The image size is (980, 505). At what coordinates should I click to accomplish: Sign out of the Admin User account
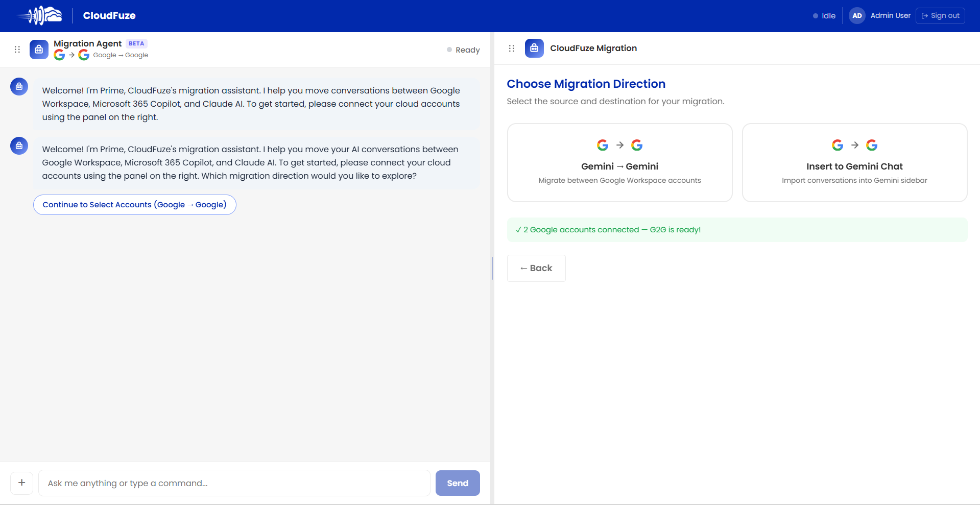(940, 16)
